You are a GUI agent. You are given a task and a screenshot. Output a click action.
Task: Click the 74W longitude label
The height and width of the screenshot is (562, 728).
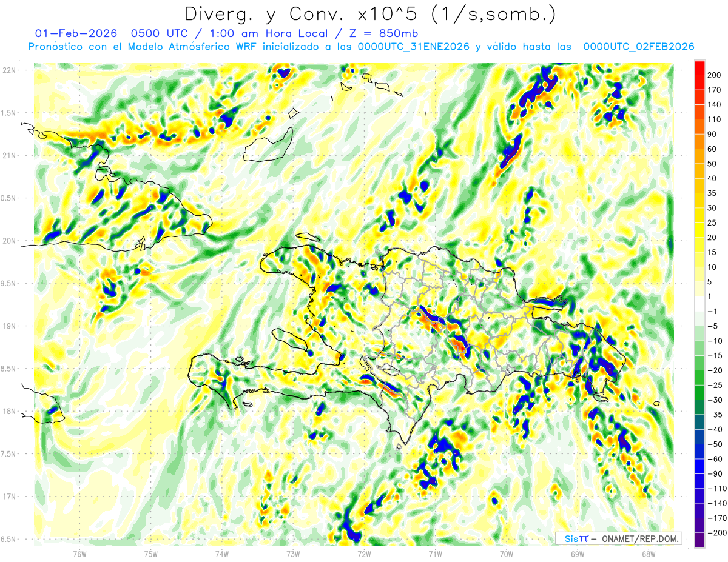pyautogui.click(x=221, y=554)
